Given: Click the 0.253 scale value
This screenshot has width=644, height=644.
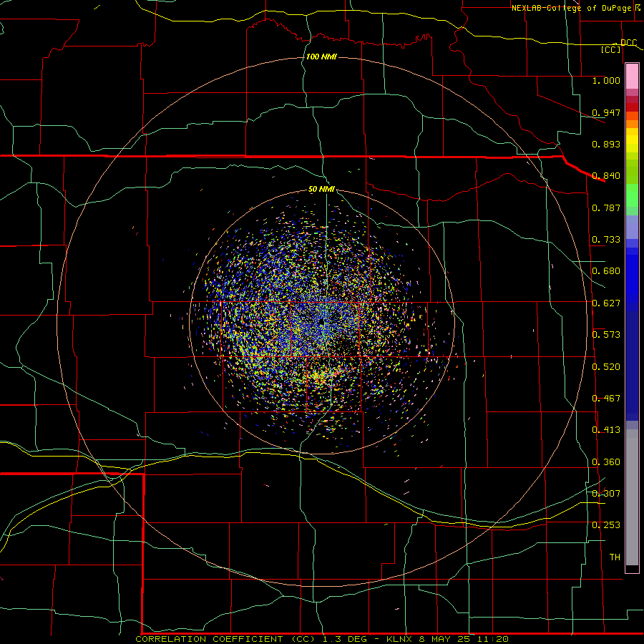Looking at the screenshot, I should 606,525.
